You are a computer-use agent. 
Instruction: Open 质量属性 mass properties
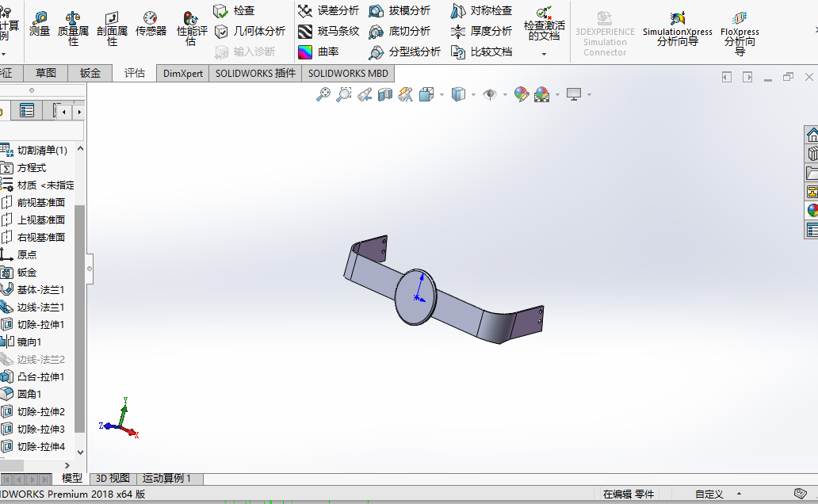(x=73, y=29)
